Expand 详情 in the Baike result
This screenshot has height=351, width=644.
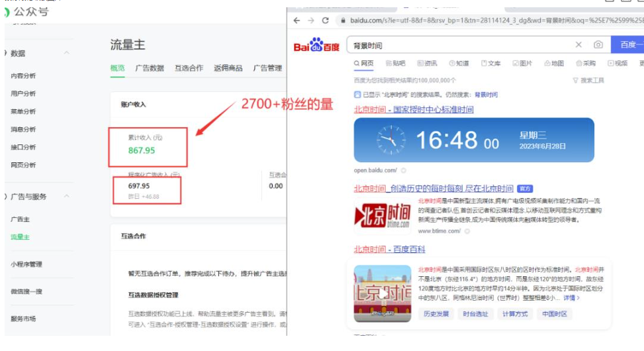click(571, 297)
